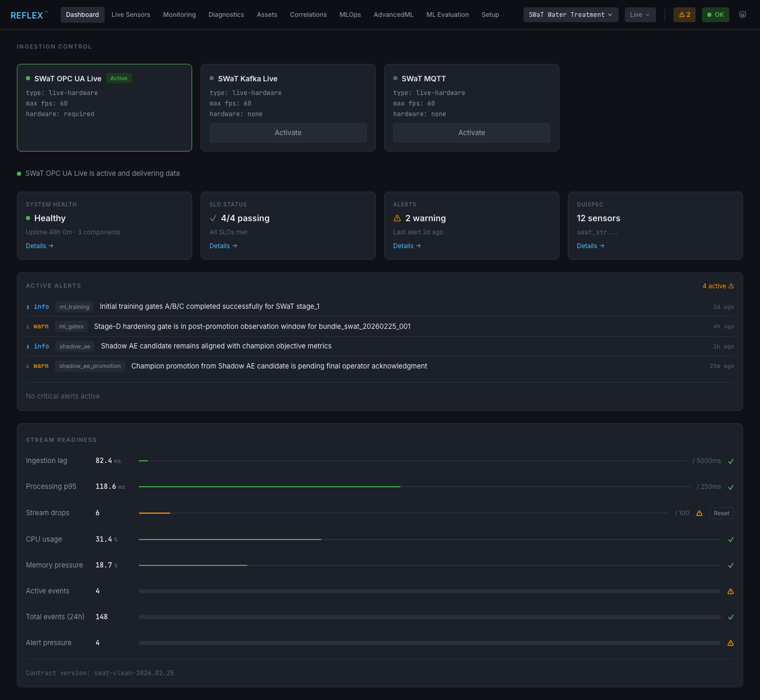The height and width of the screenshot is (700, 760).
Task: Reset the Stream drops counter
Action: point(721,513)
